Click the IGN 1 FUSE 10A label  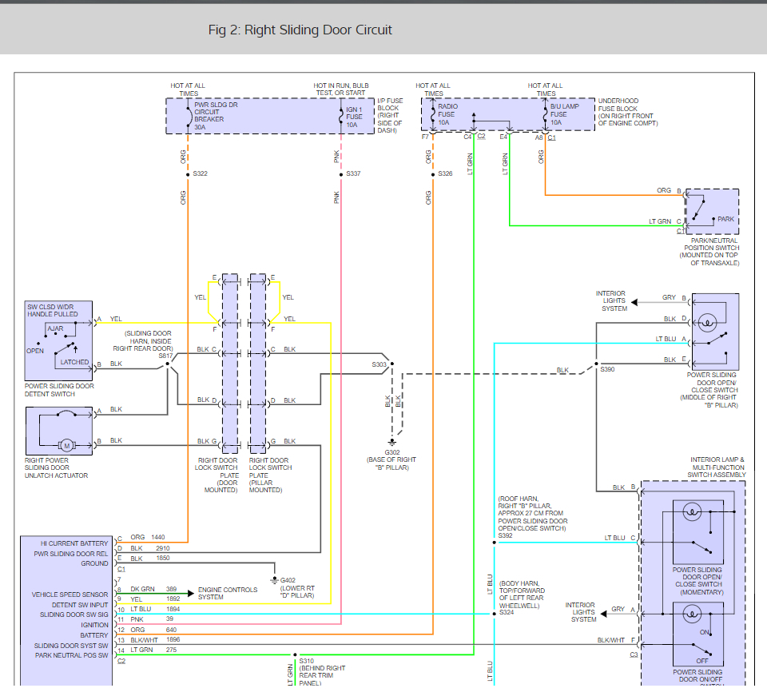click(x=354, y=117)
